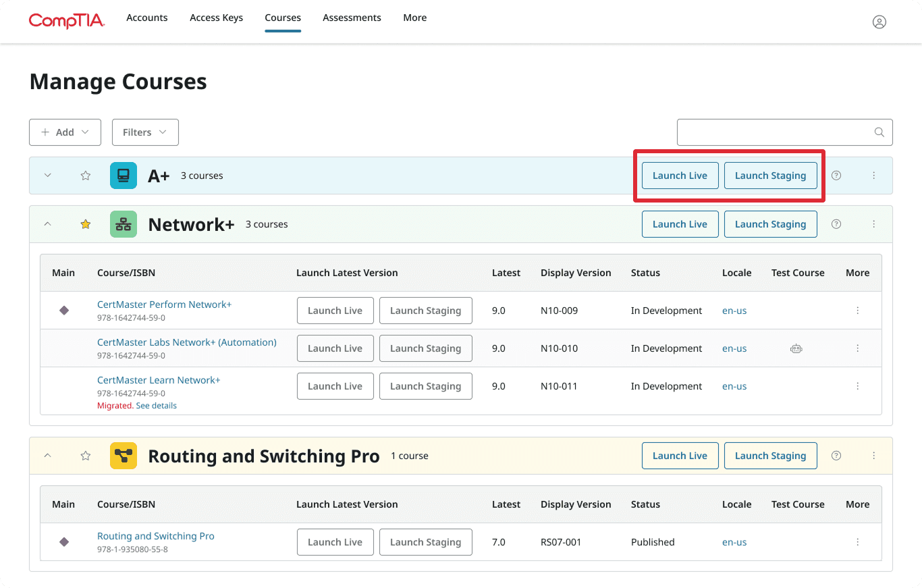Launch Staging for CertMaster Learn Network+
The height and width of the screenshot is (588, 922).
426,386
